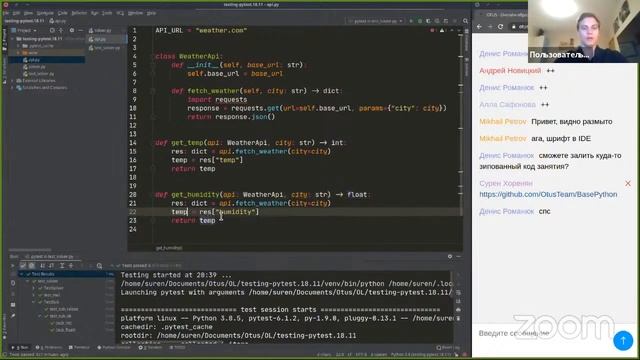Collapse the Test Results root node
This screenshot has width=640, height=360.
point(22,274)
